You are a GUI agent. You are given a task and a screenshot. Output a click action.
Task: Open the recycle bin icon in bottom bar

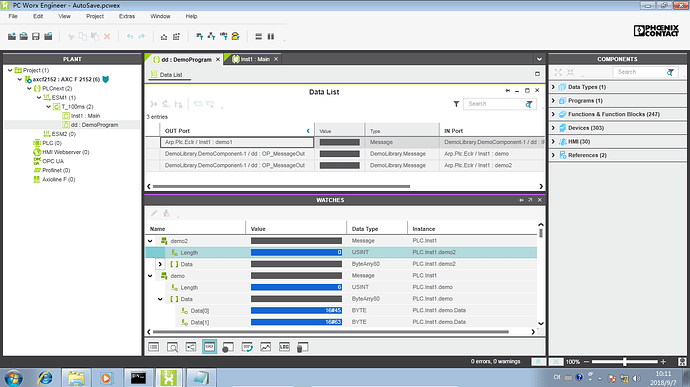click(x=303, y=347)
